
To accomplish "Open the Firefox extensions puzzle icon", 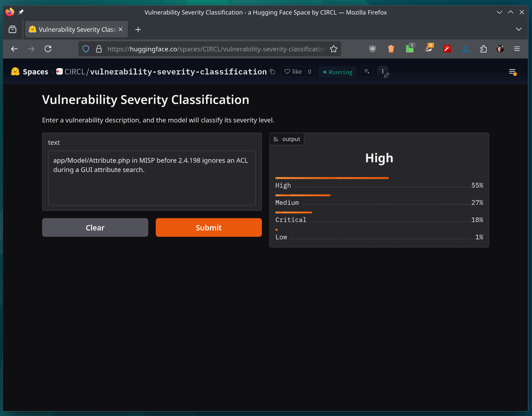I will (x=483, y=49).
